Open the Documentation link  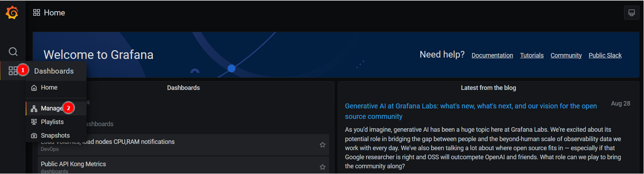pos(492,56)
